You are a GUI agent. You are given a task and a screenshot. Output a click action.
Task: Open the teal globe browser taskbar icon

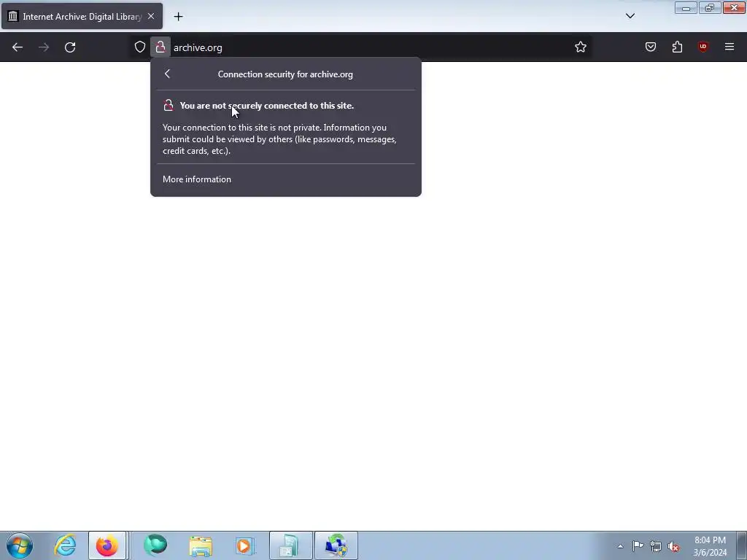pyautogui.click(x=155, y=545)
